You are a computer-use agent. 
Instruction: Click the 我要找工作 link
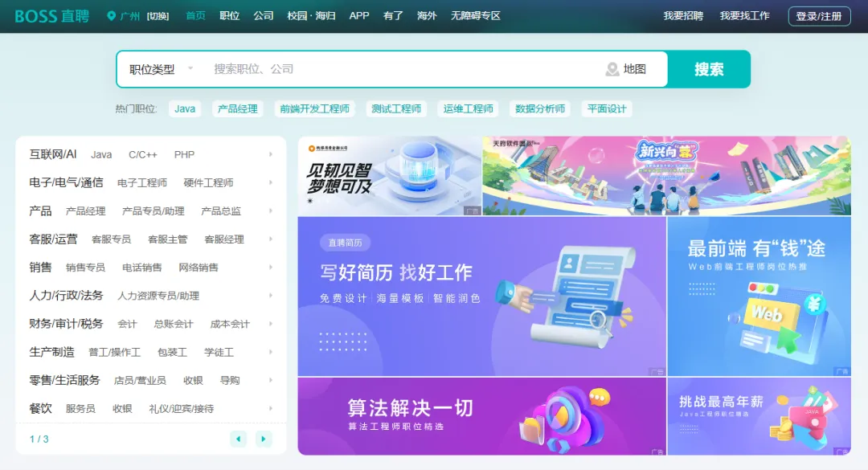[744, 16]
